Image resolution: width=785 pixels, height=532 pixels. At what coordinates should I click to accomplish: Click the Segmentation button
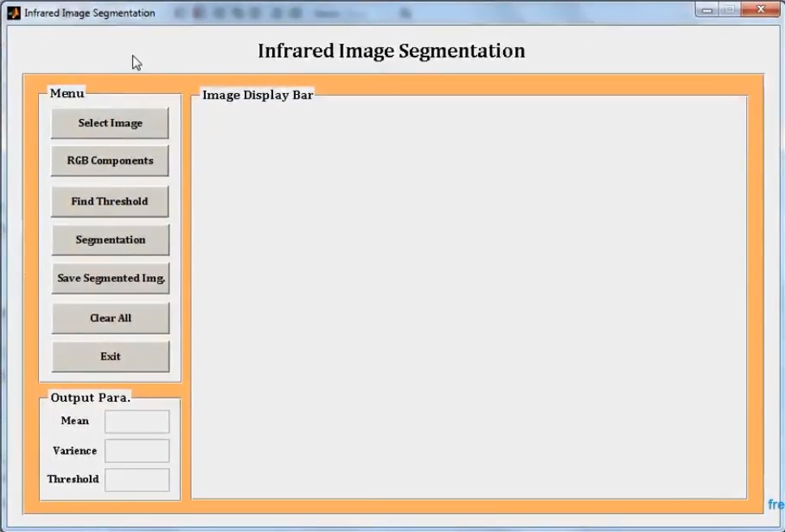click(x=109, y=240)
